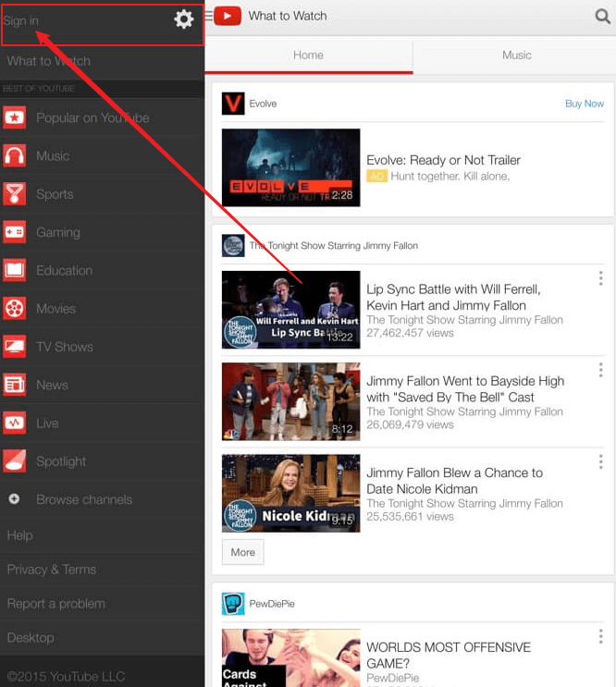Viewport: 616px width, 687px height.
Task: Select the Music headphones icon
Action: [14, 156]
